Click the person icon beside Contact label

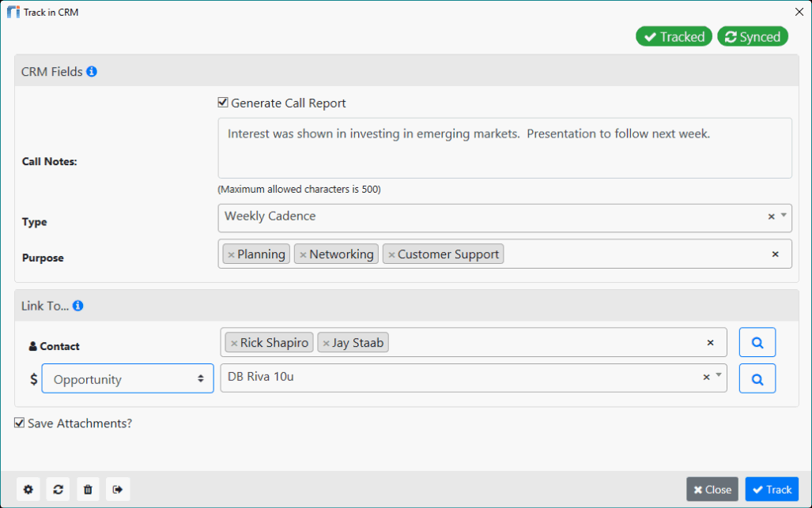tap(32, 346)
